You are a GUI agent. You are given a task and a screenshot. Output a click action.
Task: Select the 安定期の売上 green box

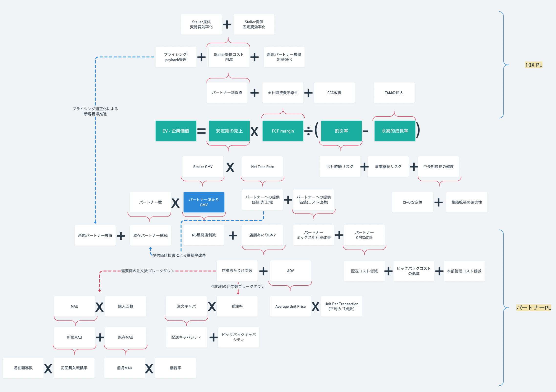tap(229, 131)
